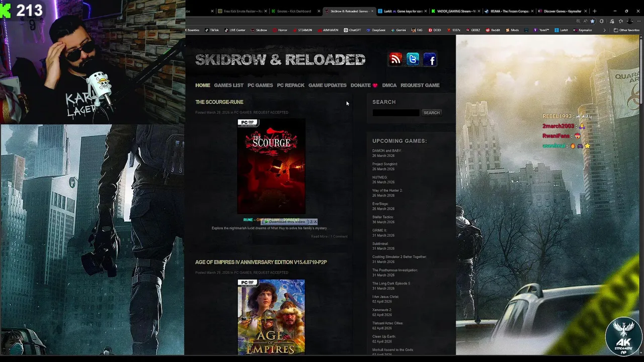This screenshot has width=644, height=362.
Task: Open the Skidrow bookmark
Action: click(259, 30)
